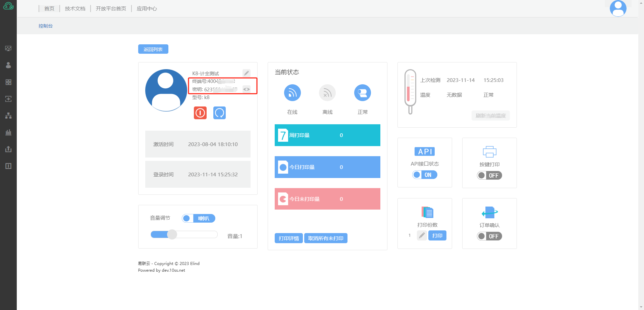The image size is (644, 310).
Task: Click the red power-off button icon
Action: click(200, 113)
